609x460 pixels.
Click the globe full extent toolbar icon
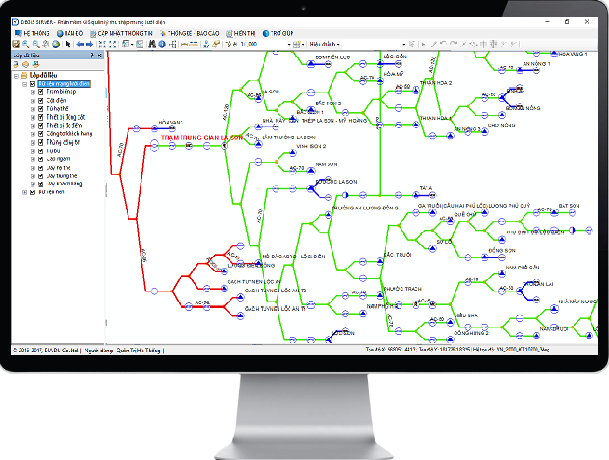(x=55, y=44)
